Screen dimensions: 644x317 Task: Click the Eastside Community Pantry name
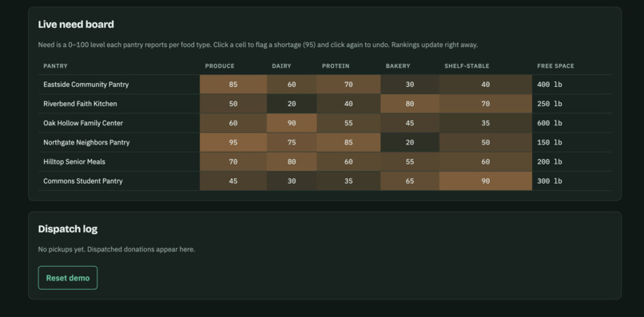pos(85,85)
